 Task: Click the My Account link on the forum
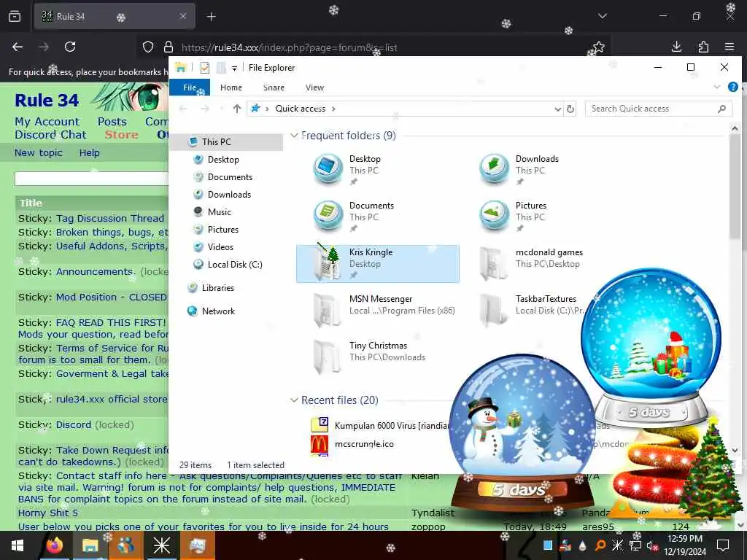coord(47,122)
